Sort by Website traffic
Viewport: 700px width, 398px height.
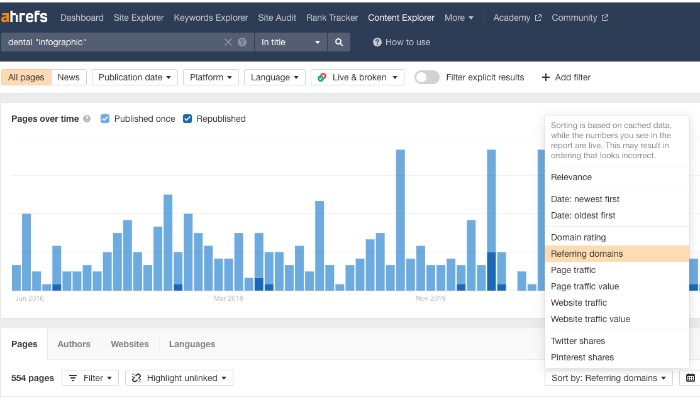click(x=617, y=303)
